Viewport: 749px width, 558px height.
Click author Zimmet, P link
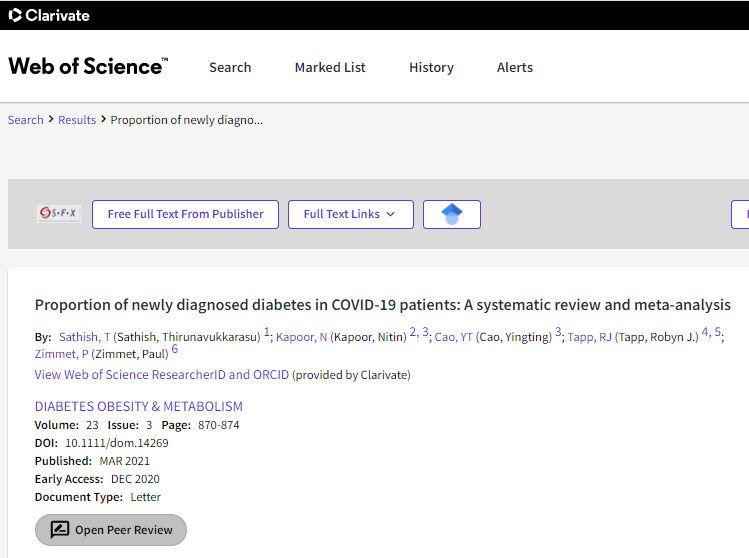61,353
